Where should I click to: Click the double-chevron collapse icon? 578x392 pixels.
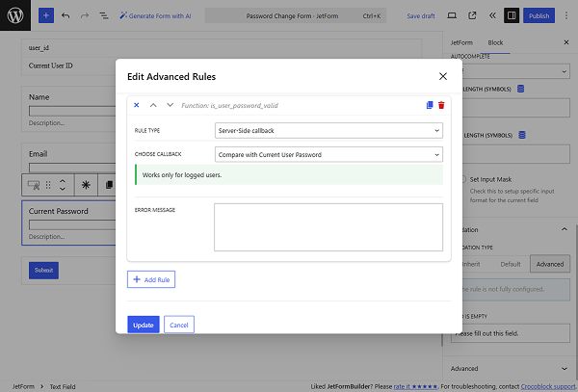point(492,15)
